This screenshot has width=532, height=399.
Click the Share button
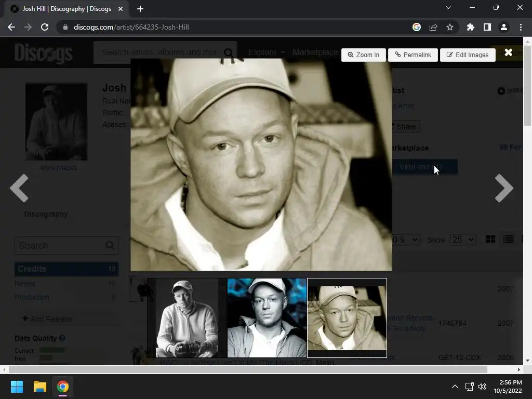(406, 127)
